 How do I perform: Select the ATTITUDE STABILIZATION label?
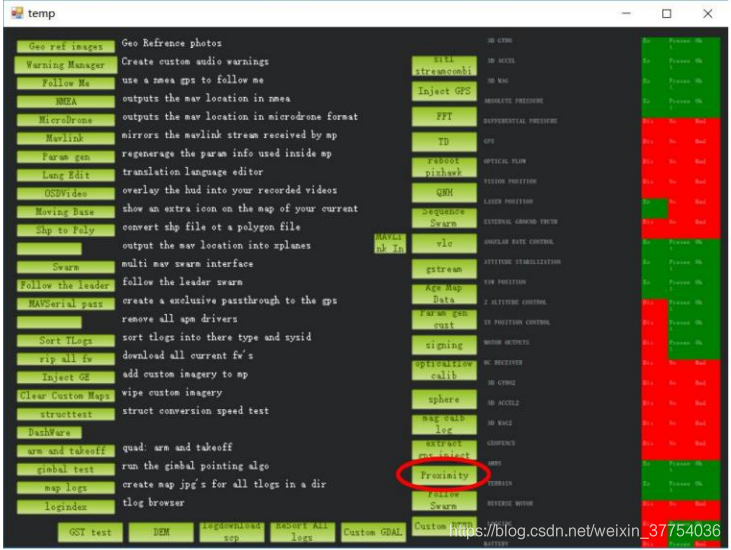click(522, 261)
